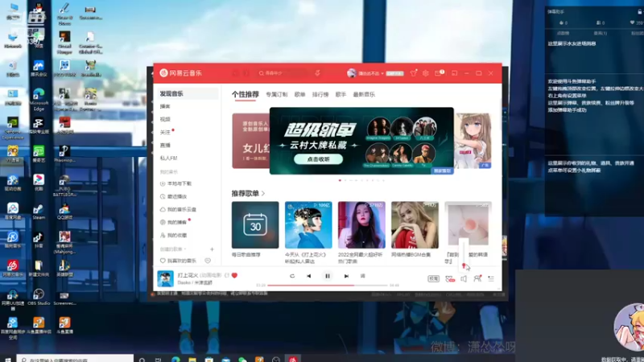Open 我喜欢的音乐 playlist
The image size is (644, 362).
[x=179, y=261]
